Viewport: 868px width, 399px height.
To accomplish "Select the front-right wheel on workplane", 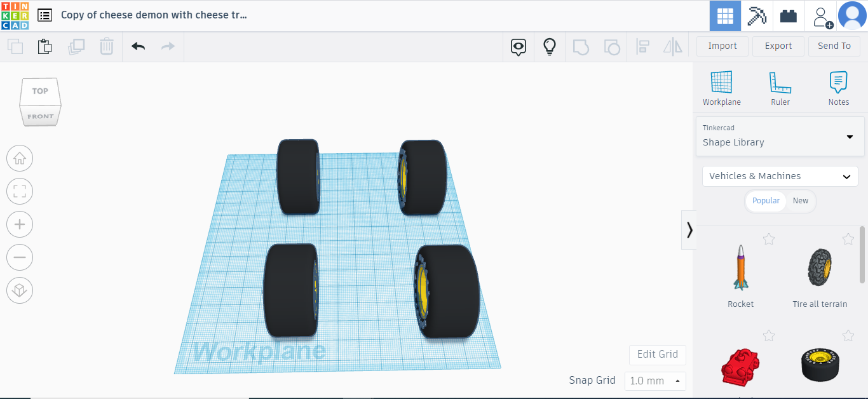I will (447, 293).
